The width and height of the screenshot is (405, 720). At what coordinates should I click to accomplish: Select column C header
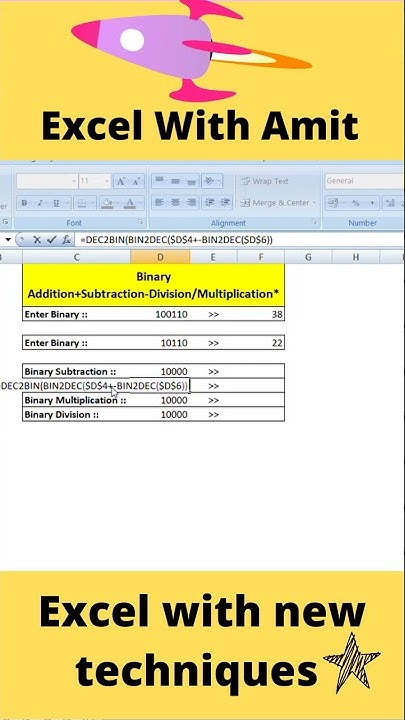[76, 258]
